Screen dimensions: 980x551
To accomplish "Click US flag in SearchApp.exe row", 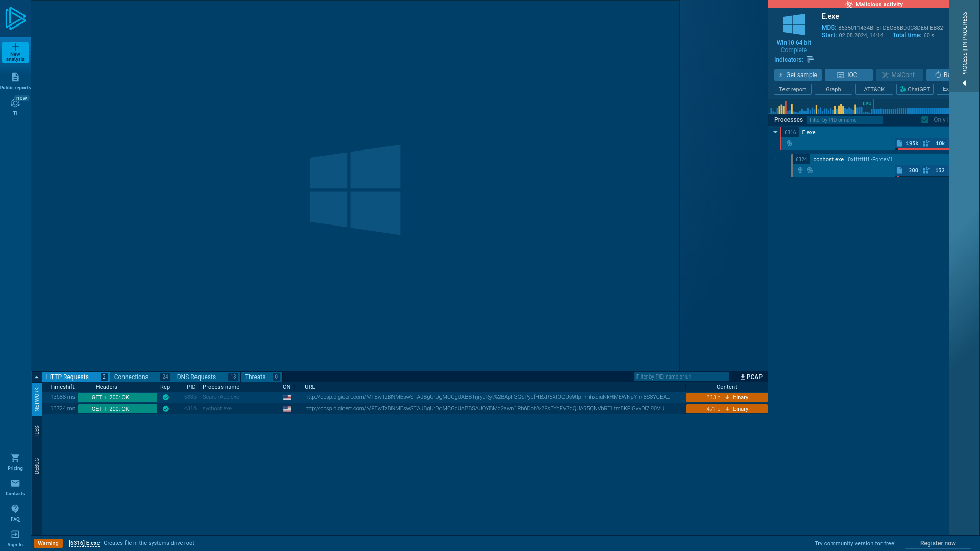I will 287,397.
